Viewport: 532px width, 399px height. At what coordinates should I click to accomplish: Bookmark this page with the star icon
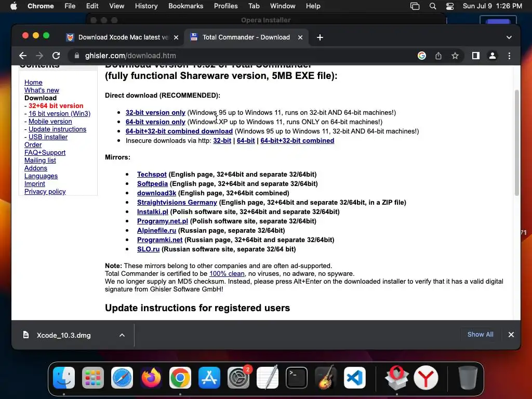[455, 56]
